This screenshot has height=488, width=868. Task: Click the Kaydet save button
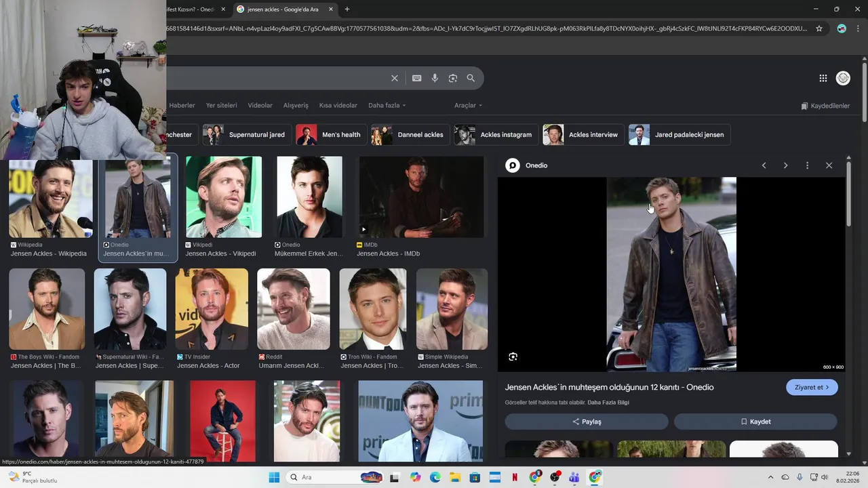pyautogui.click(x=755, y=422)
